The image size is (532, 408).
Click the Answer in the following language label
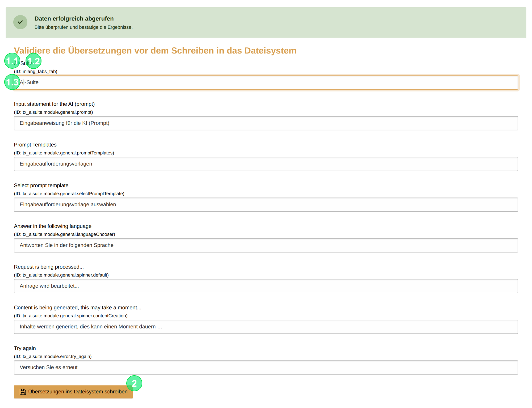point(53,226)
